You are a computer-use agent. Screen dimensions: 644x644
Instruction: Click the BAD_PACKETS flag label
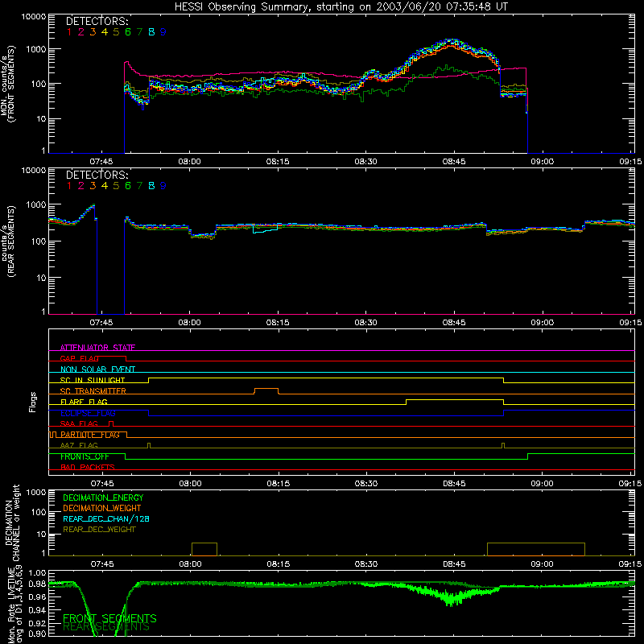[x=88, y=467]
